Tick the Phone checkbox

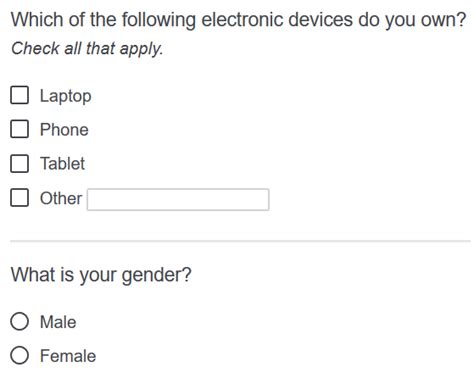click(19, 129)
